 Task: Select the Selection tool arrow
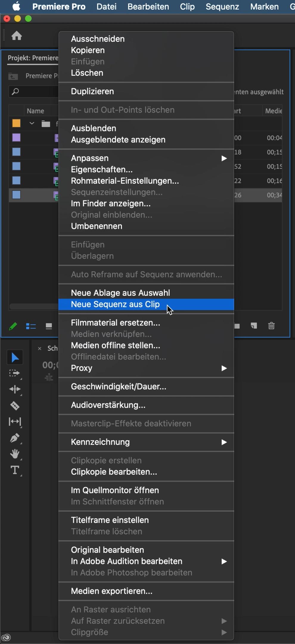[15, 357]
